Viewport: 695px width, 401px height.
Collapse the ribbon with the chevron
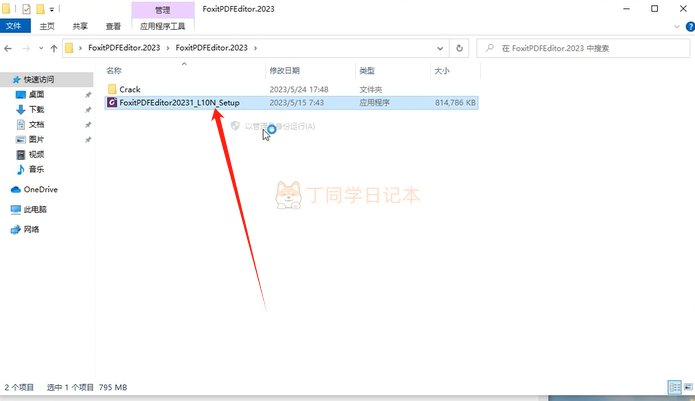(x=677, y=27)
